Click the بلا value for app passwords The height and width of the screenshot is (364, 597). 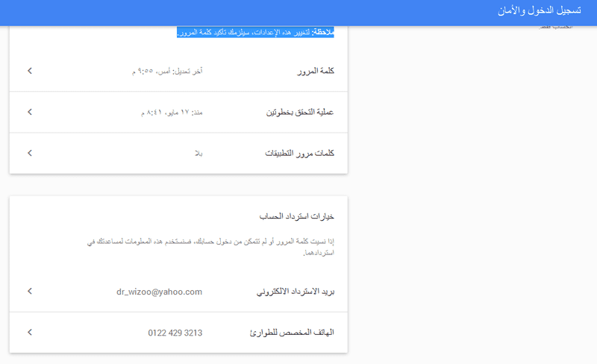point(199,154)
